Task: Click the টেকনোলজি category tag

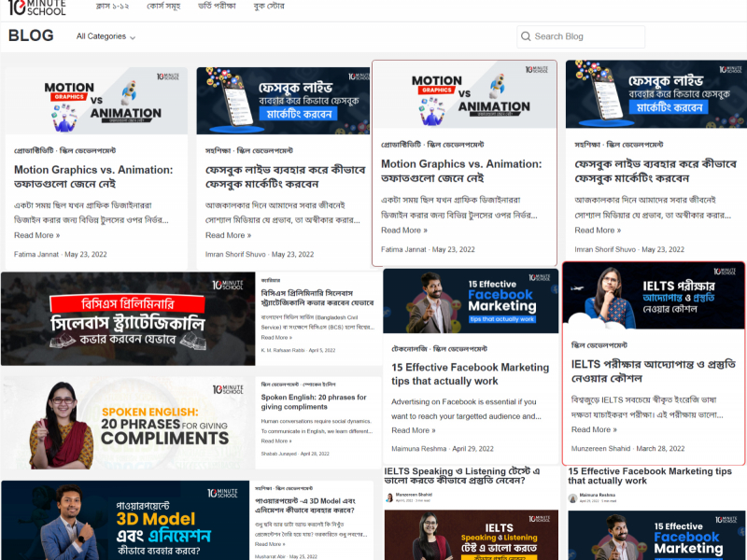Action: click(x=412, y=347)
